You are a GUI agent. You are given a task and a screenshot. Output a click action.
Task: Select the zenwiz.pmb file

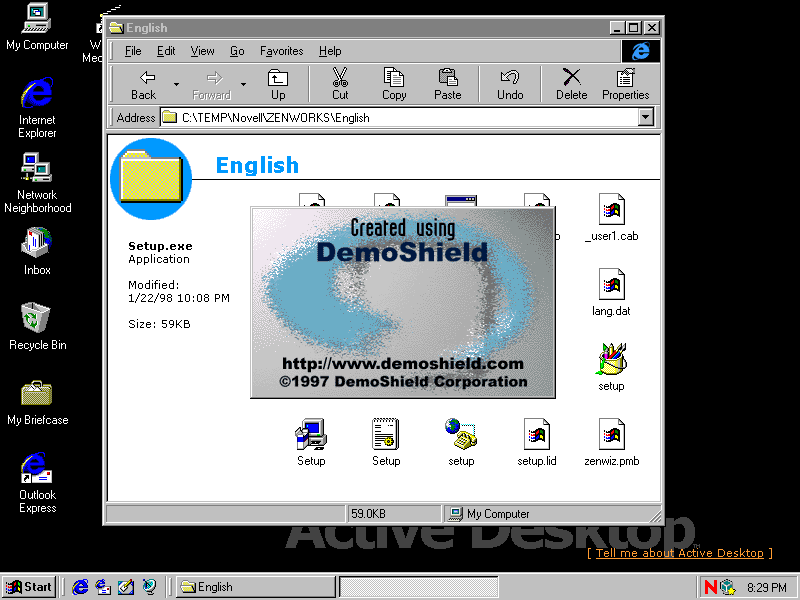click(x=611, y=435)
